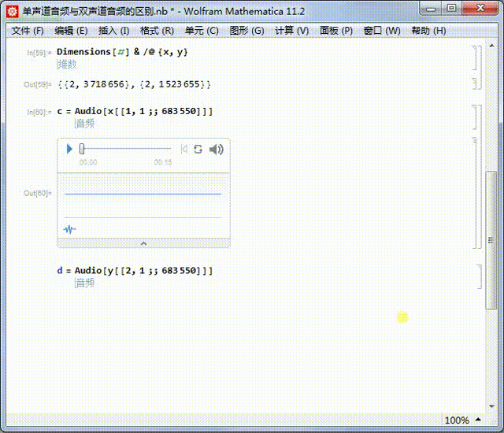
Task: Click the 音频 annotation under c = Audio
Action: click(85, 124)
